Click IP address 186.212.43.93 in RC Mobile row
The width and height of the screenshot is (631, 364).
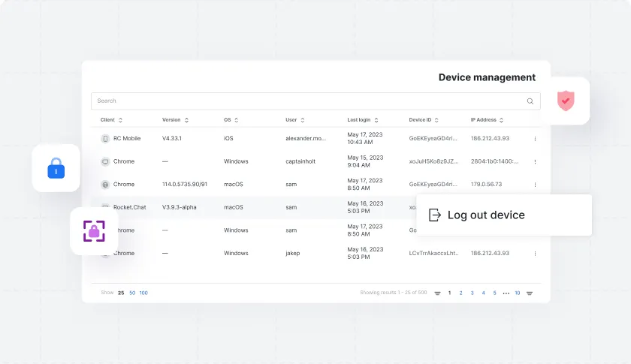pyautogui.click(x=490, y=138)
